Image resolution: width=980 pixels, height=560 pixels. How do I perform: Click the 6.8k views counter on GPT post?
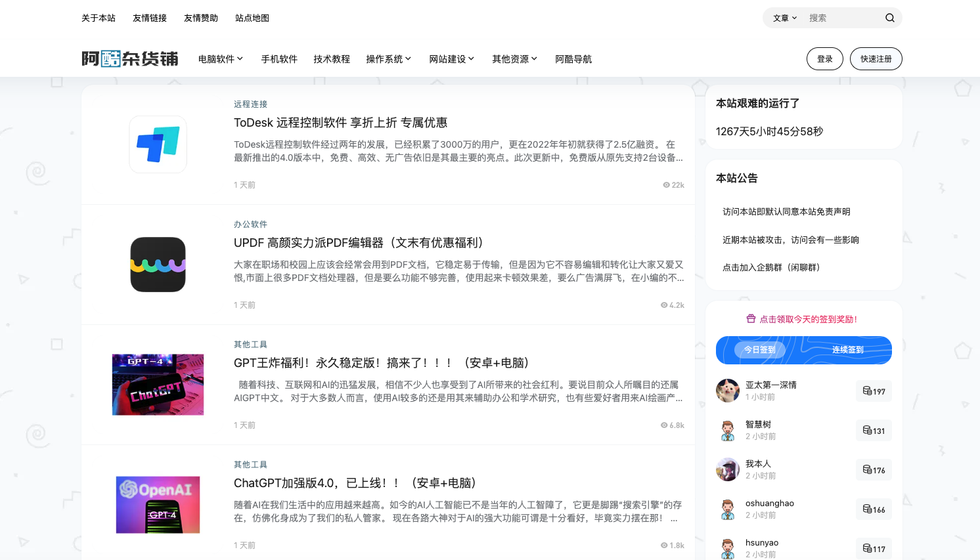pyautogui.click(x=672, y=425)
